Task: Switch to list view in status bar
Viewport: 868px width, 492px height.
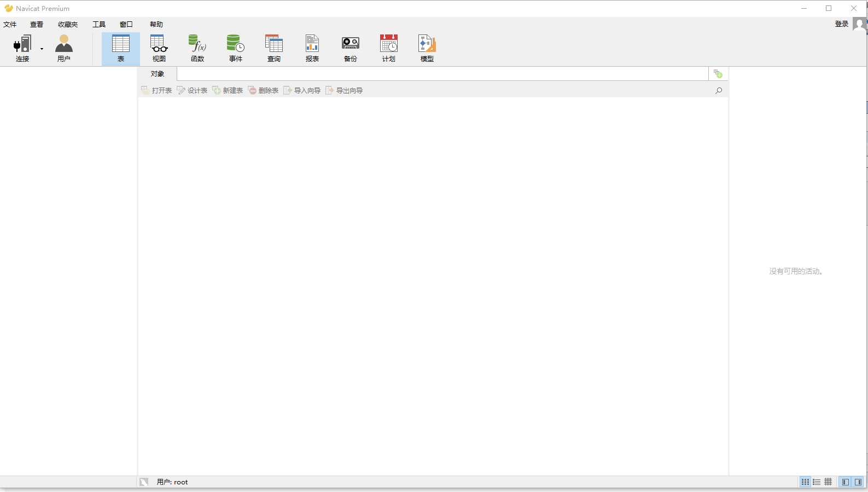Action: [805, 482]
